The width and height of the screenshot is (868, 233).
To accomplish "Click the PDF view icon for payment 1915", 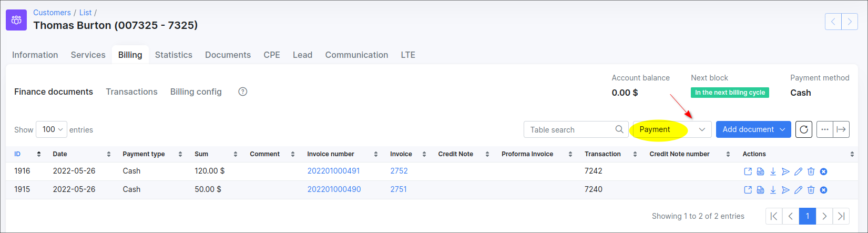I will click(x=760, y=190).
